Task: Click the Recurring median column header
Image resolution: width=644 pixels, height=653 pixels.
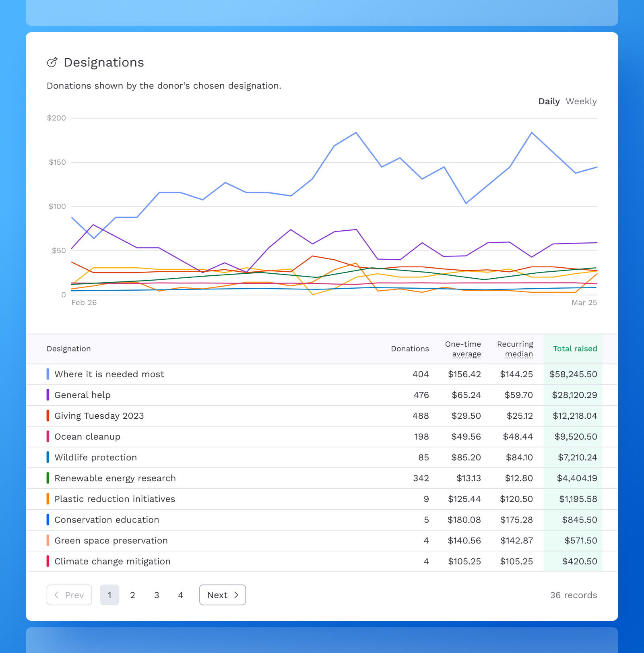Action: (515, 349)
